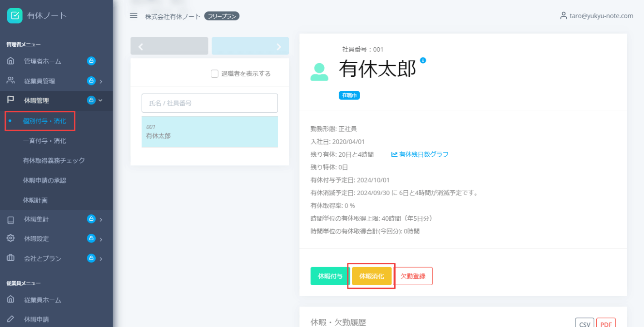Click the 有休ノート logo icon

tap(15, 15)
